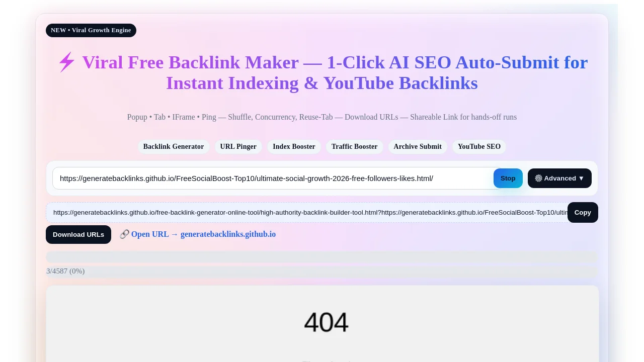Click the Viral Free Backlink Maker heading
This screenshot has height=362, width=644.
click(x=322, y=73)
